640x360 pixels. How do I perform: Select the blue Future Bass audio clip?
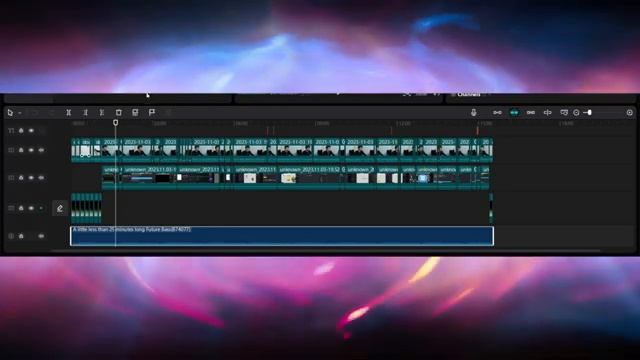[x=282, y=236]
